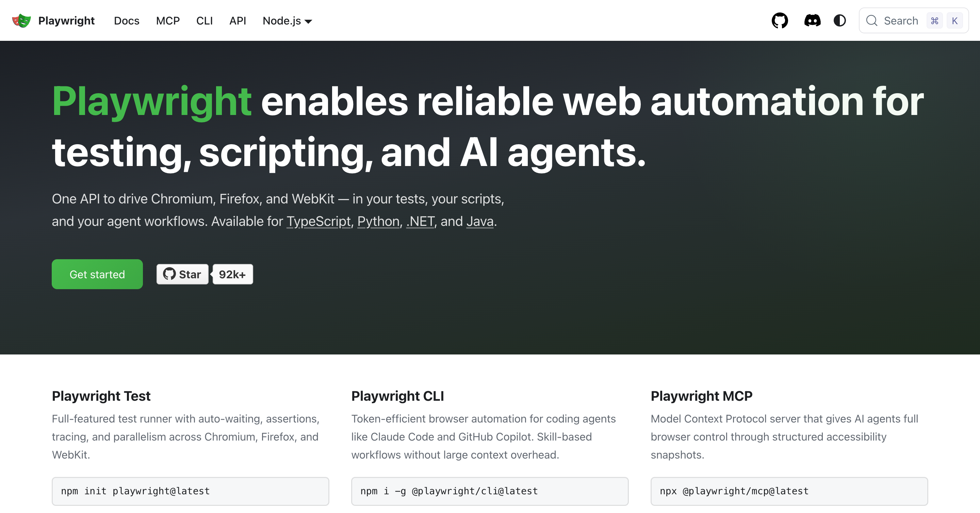Click the npm i -g @playwright/cli@latest code box

[490, 491]
